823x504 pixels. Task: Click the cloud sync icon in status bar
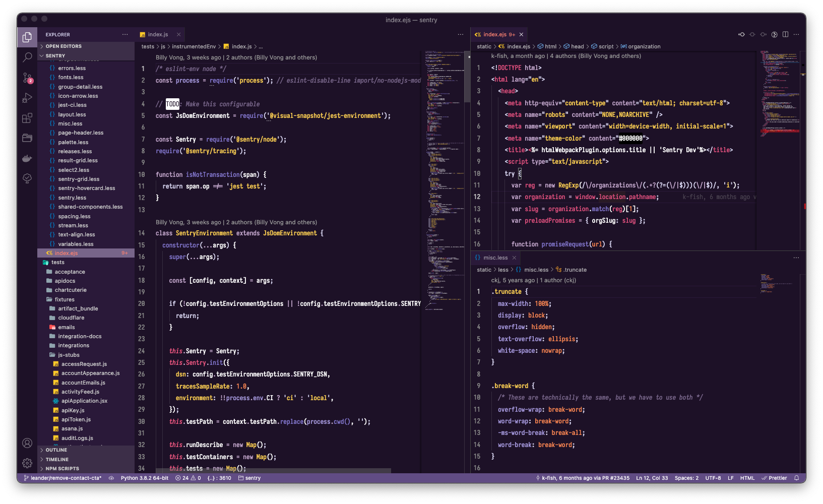click(x=111, y=478)
